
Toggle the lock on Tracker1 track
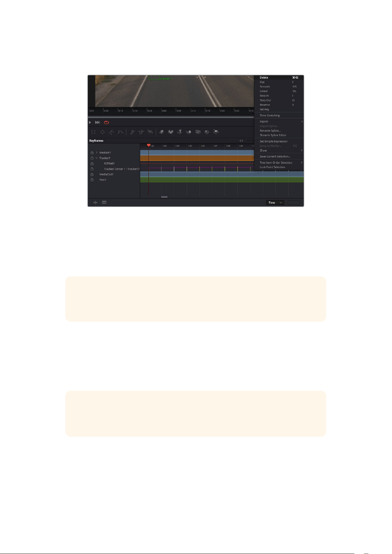pyautogui.click(x=92, y=158)
